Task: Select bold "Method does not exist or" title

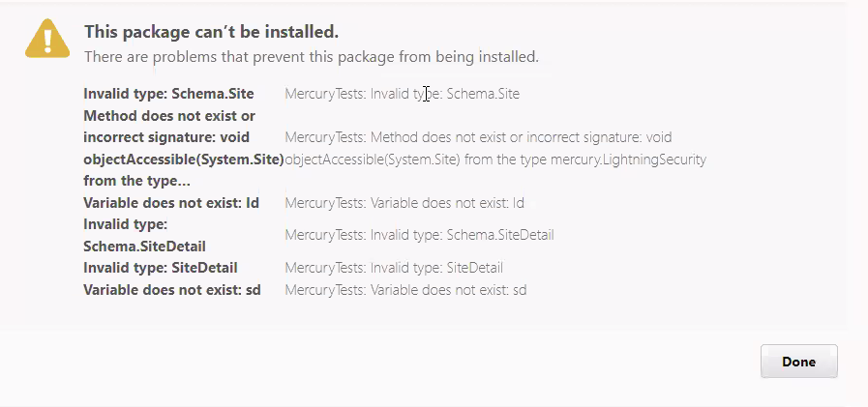Action: (x=169, y=116)
